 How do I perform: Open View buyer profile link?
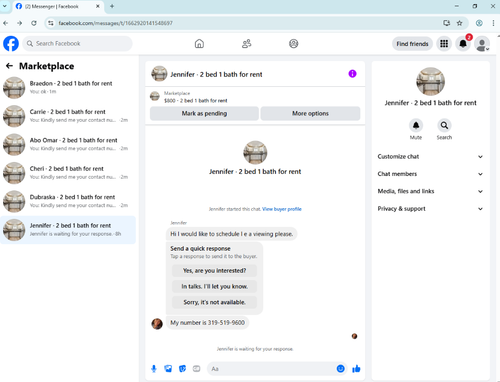pyautogui.click(x=282, y=209)
